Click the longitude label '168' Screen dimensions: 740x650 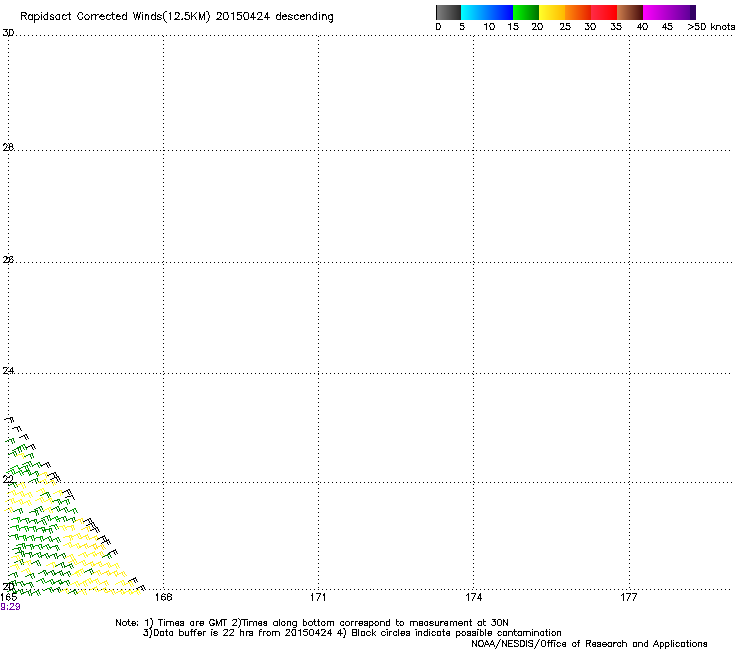point(163,597)
